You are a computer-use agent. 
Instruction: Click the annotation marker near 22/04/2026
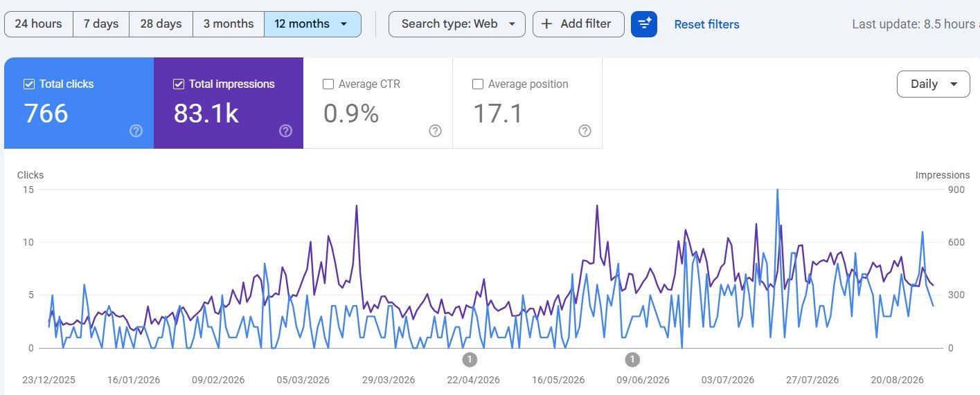pos(470,359)
